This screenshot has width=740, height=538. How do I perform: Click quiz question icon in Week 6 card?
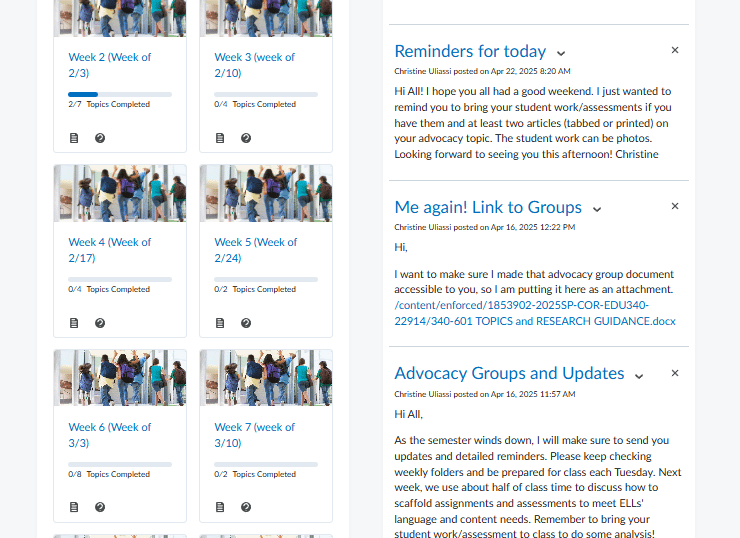click(100, 507)
